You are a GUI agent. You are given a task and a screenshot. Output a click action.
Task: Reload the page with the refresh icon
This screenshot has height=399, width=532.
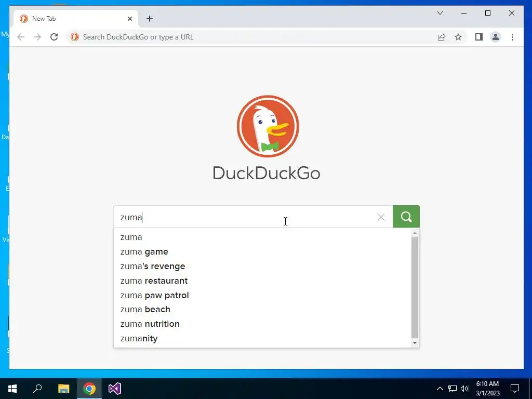tap(54, 37)
